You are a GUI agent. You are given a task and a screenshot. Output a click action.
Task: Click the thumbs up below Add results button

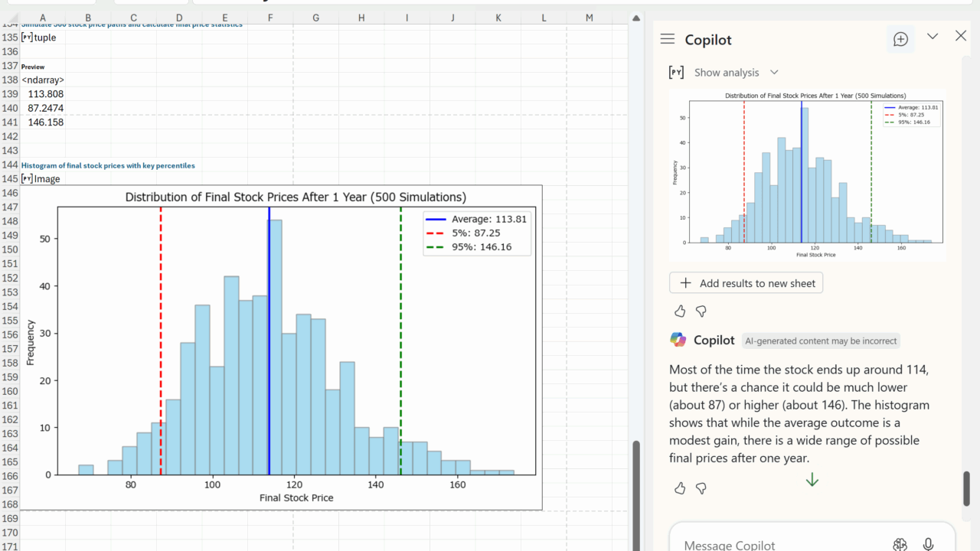coord(680,311)
